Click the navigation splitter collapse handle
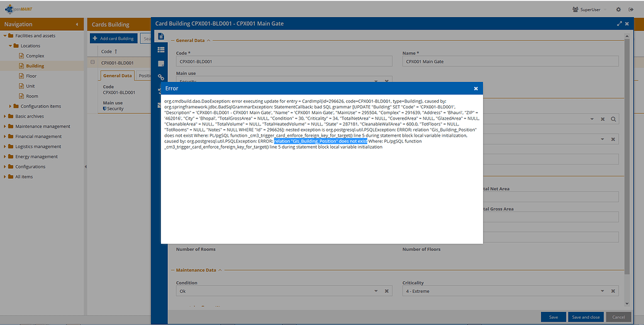644x325 pixels. (x=86, y=167)
